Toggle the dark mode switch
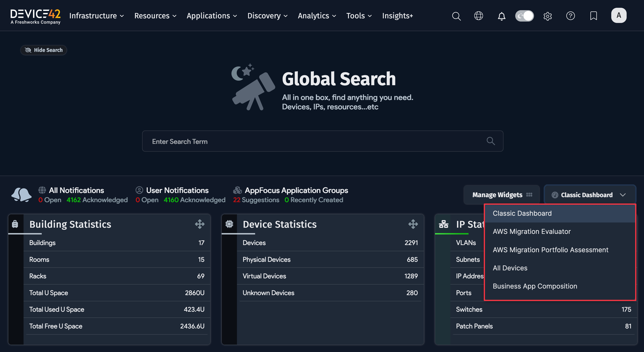The image size is (644, 352). tap(524, 16)
